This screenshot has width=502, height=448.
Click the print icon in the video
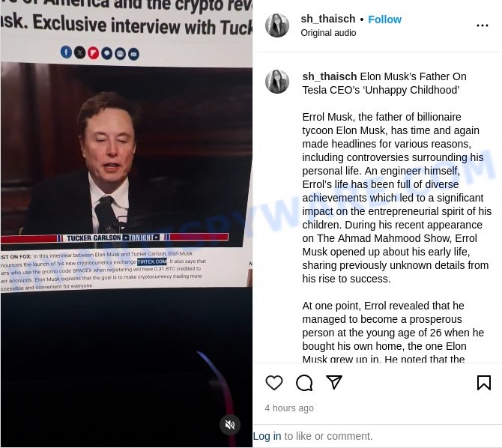tap(120, 53)
